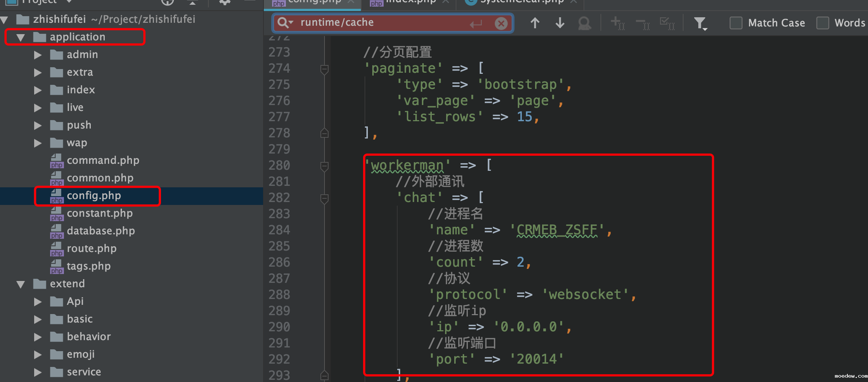Viewport: 868px width, 382px height.
Task: Expand the admin folder
Action: 37,55
